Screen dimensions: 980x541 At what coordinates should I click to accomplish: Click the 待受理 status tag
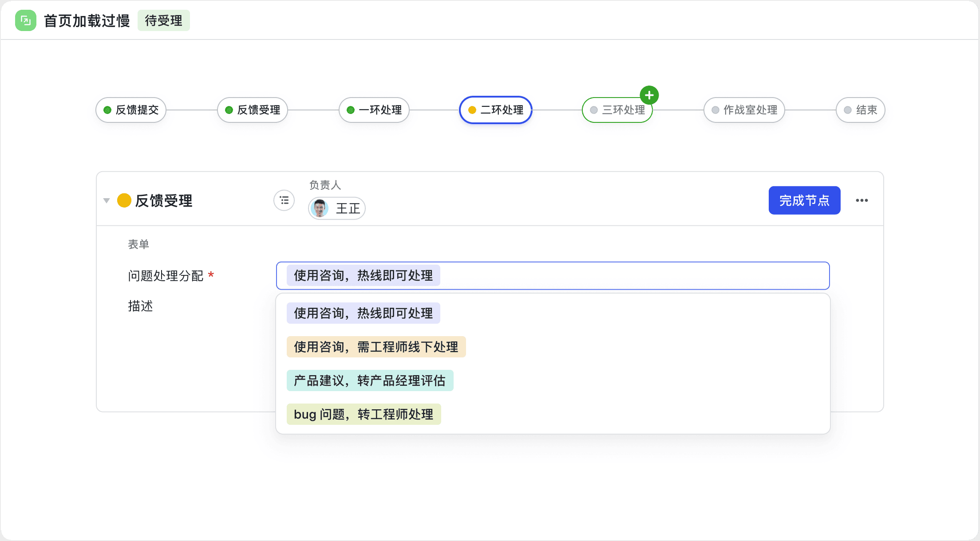point(164,20)
